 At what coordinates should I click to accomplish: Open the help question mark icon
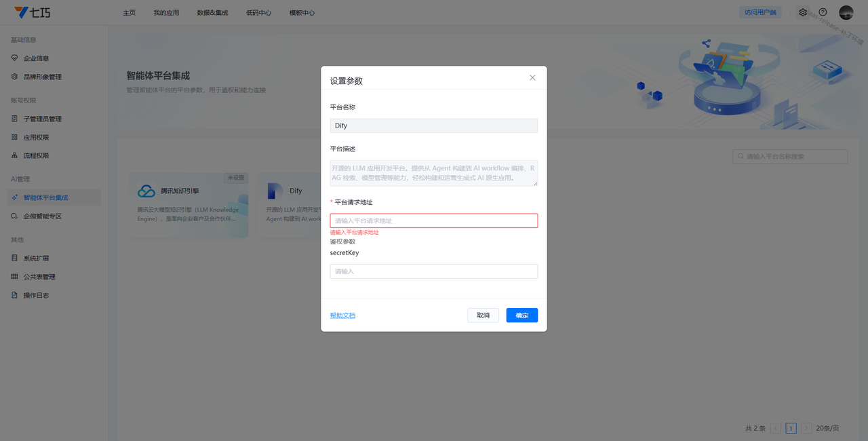[823, 12]
